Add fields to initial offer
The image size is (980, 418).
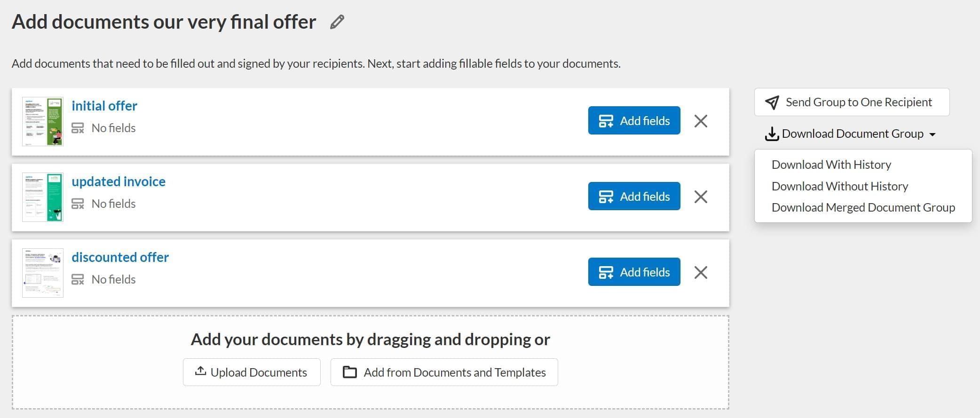(634, 121)
